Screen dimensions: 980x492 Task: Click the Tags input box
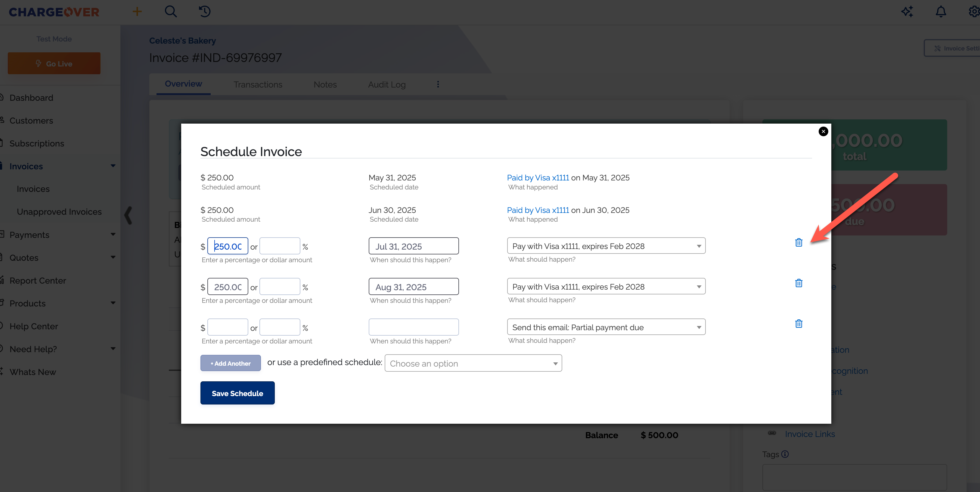click(x=854, y=477)
